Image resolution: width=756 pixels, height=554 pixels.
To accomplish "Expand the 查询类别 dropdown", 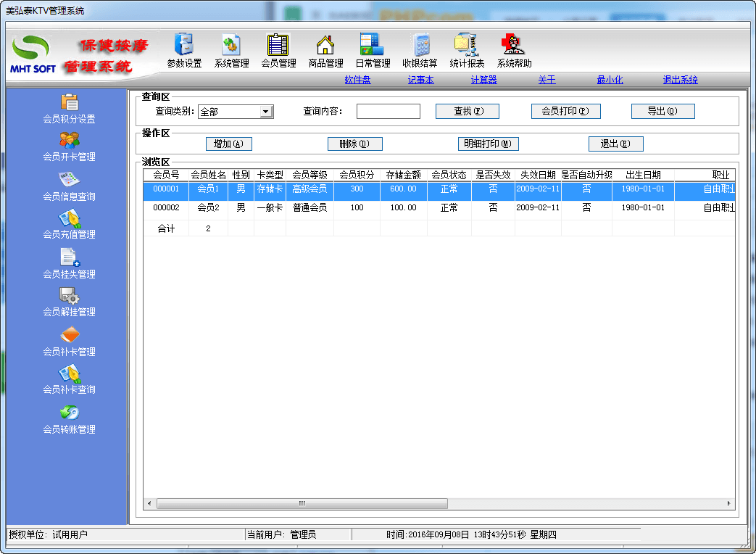I will [266, 112].
